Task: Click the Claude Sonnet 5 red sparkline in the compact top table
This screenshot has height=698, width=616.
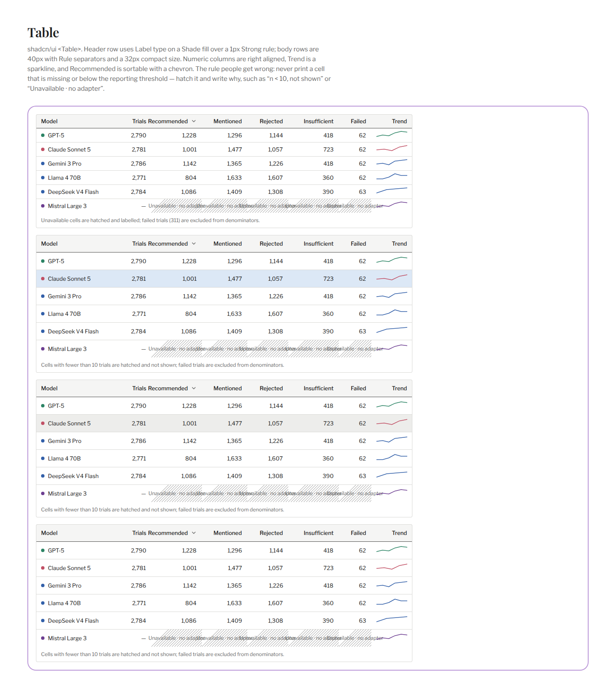Action: click(x=392, y=149)
